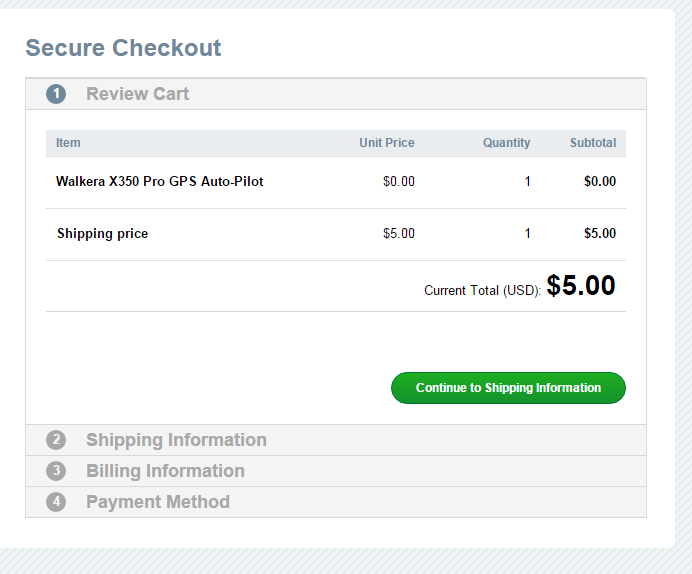The height and width of the screenshot is (574, 692).
Task: Click the Unit Price column header
Action: coord(387,143)
